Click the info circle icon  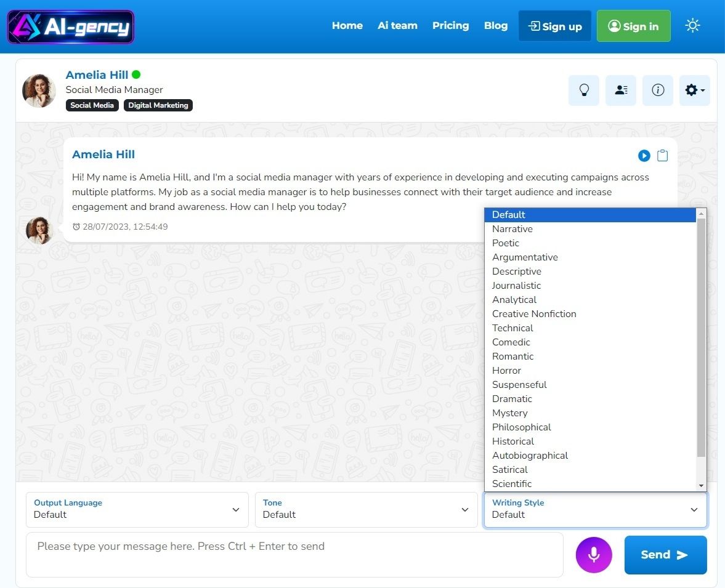coord(657,91)
